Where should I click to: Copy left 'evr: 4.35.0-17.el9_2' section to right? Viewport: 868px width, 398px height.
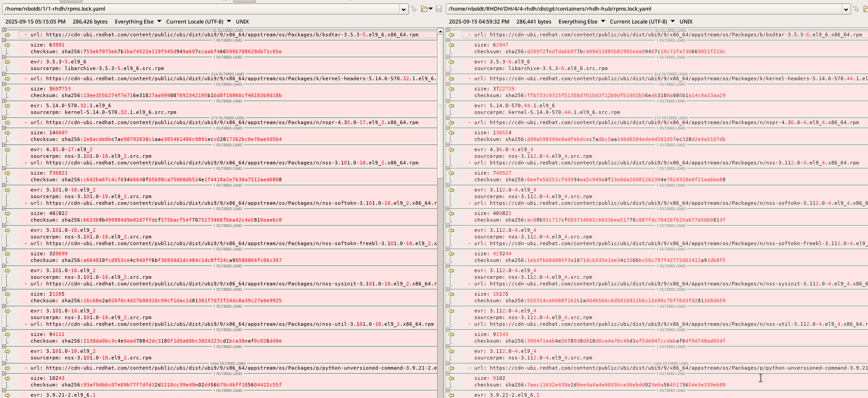(x=8, y=149)
